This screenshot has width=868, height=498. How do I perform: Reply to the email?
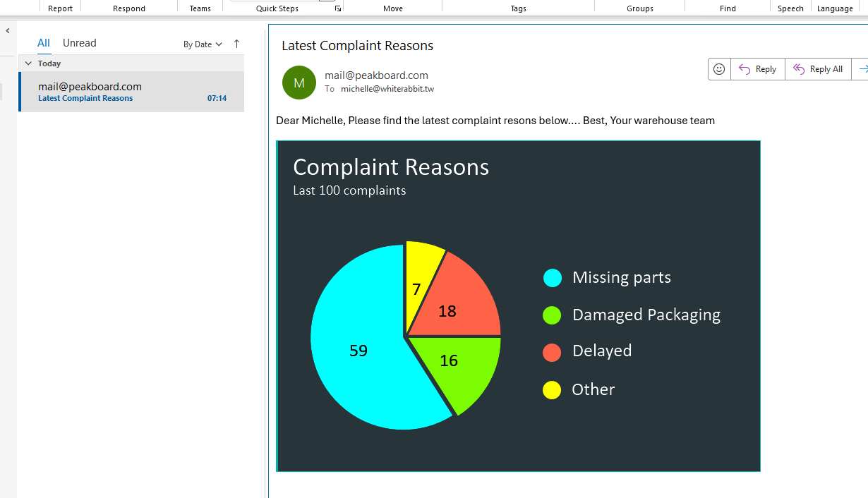[757, 68]
